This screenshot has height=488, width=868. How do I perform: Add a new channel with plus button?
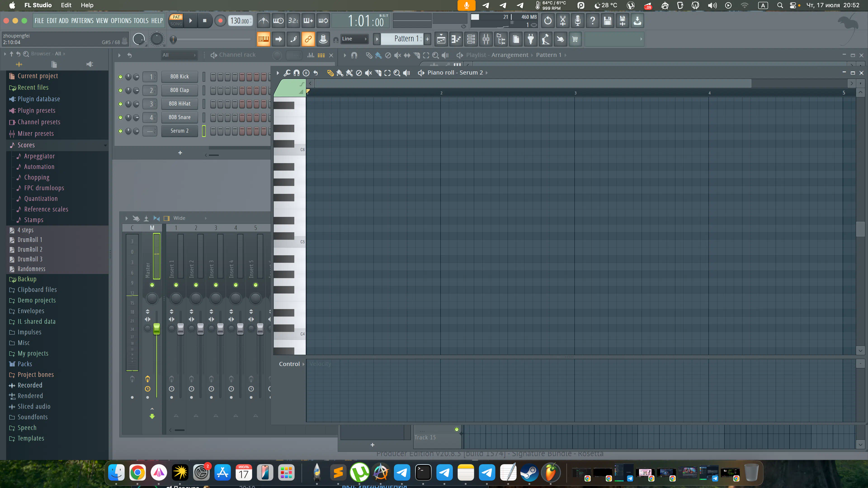point(180,153)
